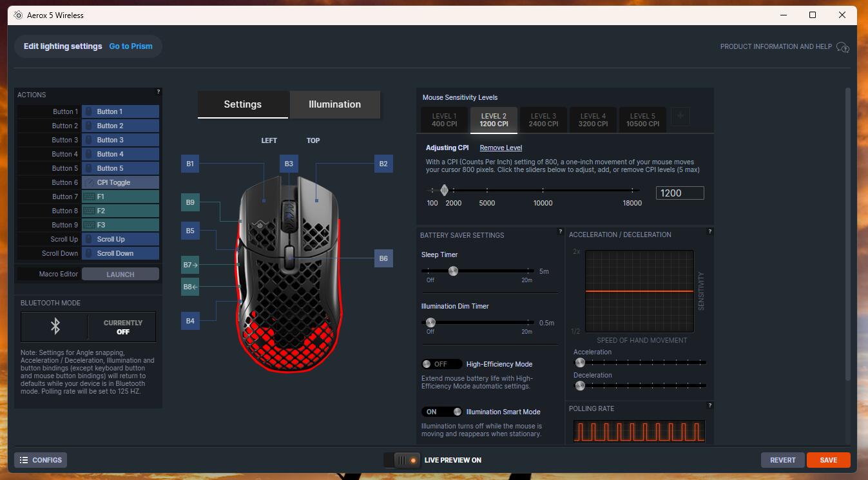Launch the Macro Editor

[x=121, y=274]
